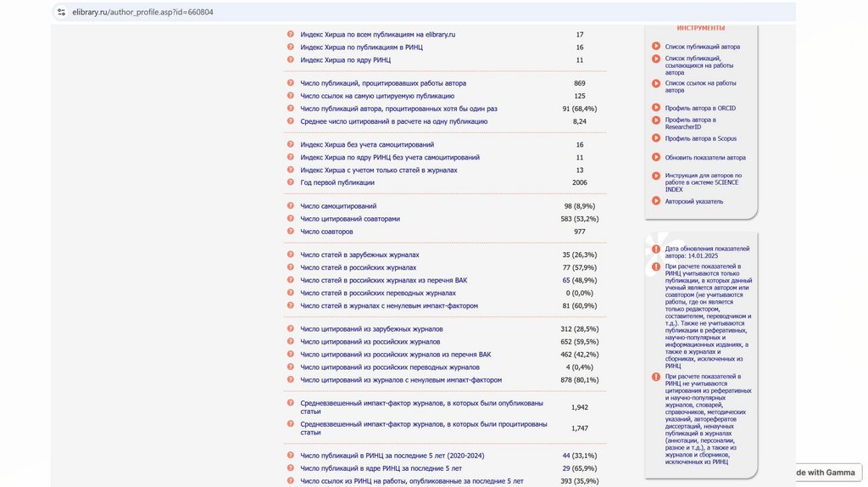
Task: Click help icon for Среднее число цитирований
Action: [x=290, y=120]
